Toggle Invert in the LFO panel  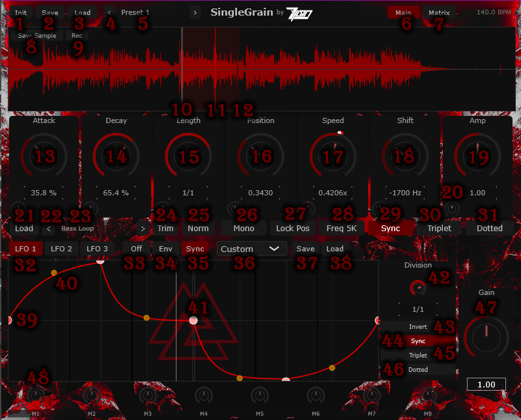pos(417,326)
